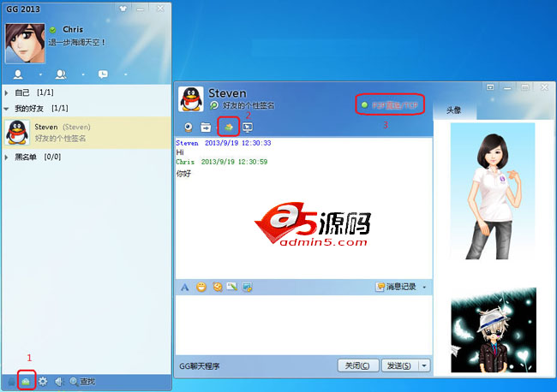Image resolution: width=557 pixels, height=392 pixels.
Task: Change online status via green check icon
Action: point(52,30)
